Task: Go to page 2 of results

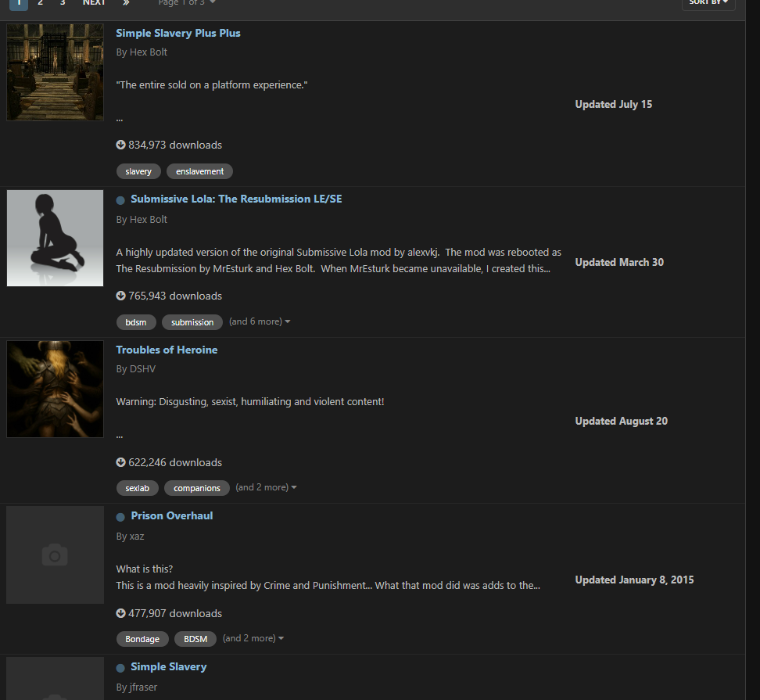Action: pyautogui.click(x=40, y=3)
